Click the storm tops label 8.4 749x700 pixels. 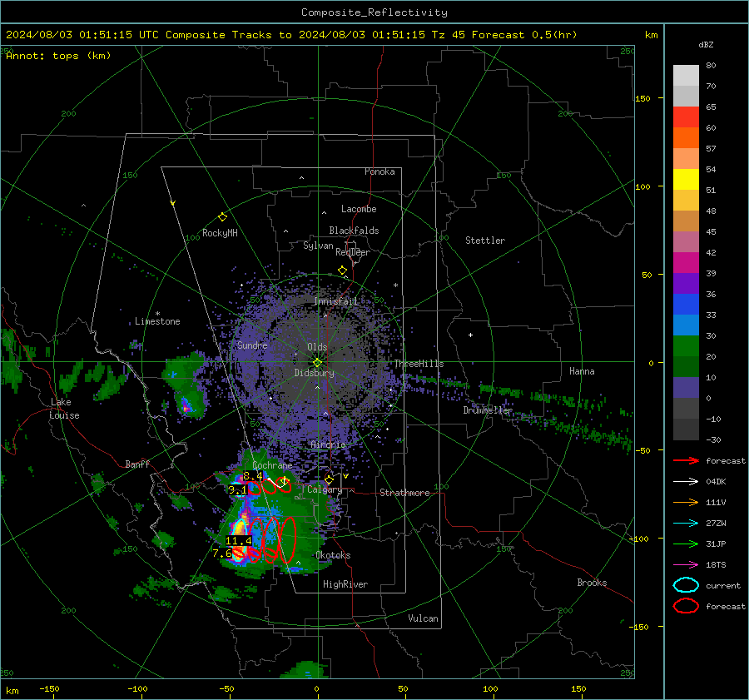click(x=253, y=476)
